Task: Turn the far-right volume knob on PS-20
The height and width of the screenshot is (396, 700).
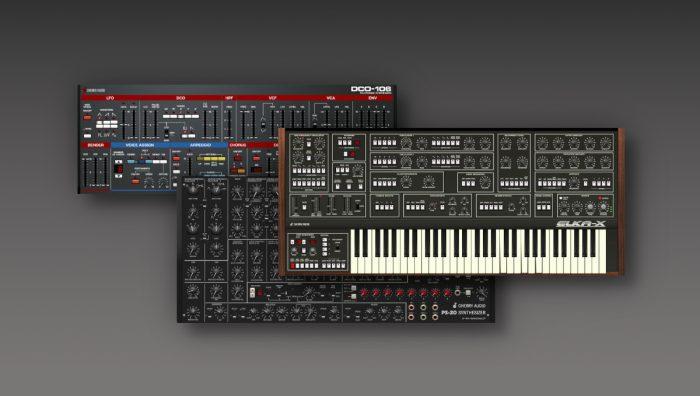Action: coord(482,293)
